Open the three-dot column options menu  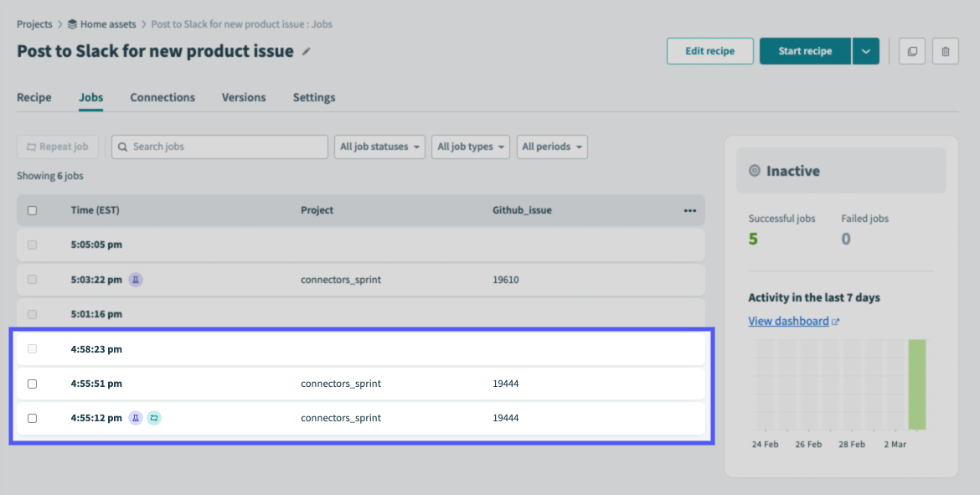[x=689, y=211]
